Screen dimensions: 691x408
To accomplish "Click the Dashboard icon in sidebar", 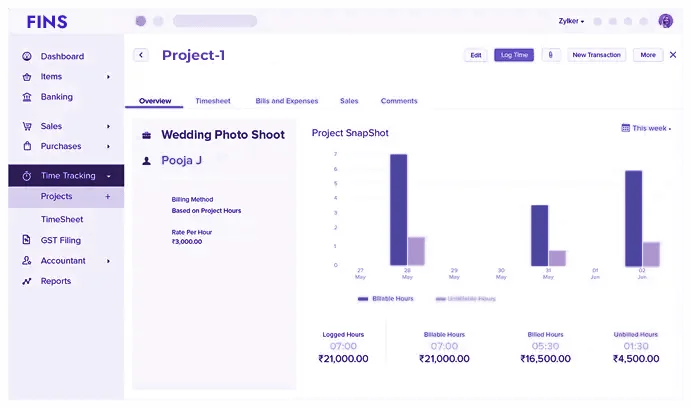I will pyautogui.click(x=27, y=57).
